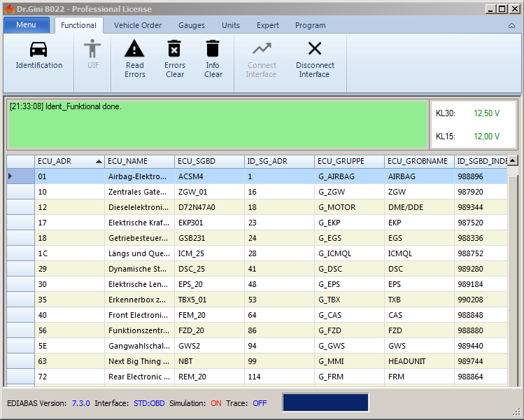Open the blue Menu button
The width and height of the screenshot is (524, 420).
[27, 25]
